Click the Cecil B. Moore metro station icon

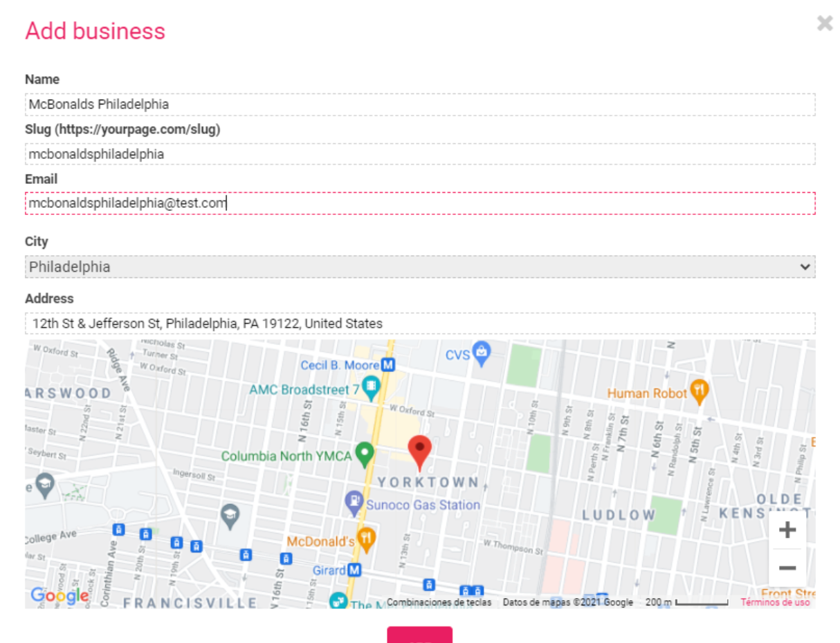388,364
